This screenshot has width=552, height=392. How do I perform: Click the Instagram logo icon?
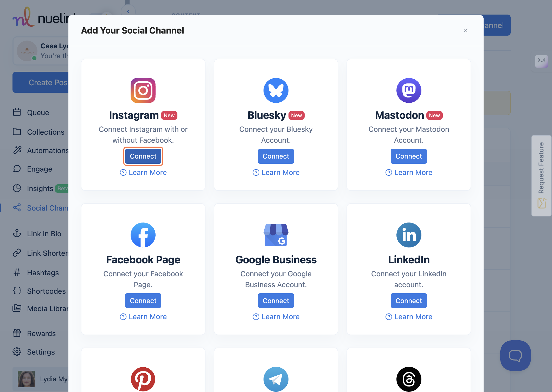coord(143,90)
